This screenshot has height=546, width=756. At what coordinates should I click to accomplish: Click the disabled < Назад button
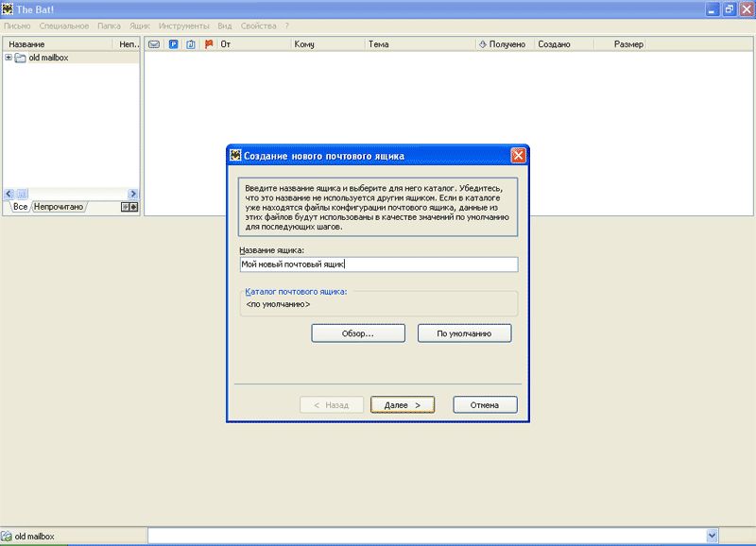pos(332,405)
